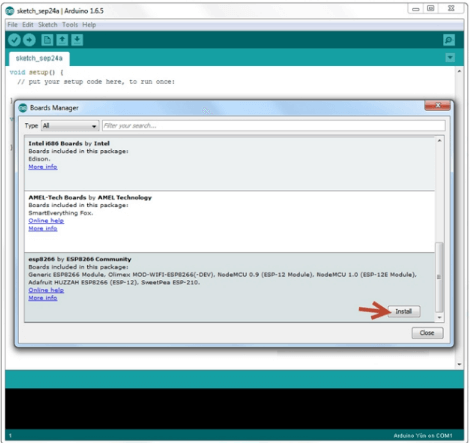Click the Boards Manager dialog logo icon
This screenshot has width=470, height=443.
(22, 108)
